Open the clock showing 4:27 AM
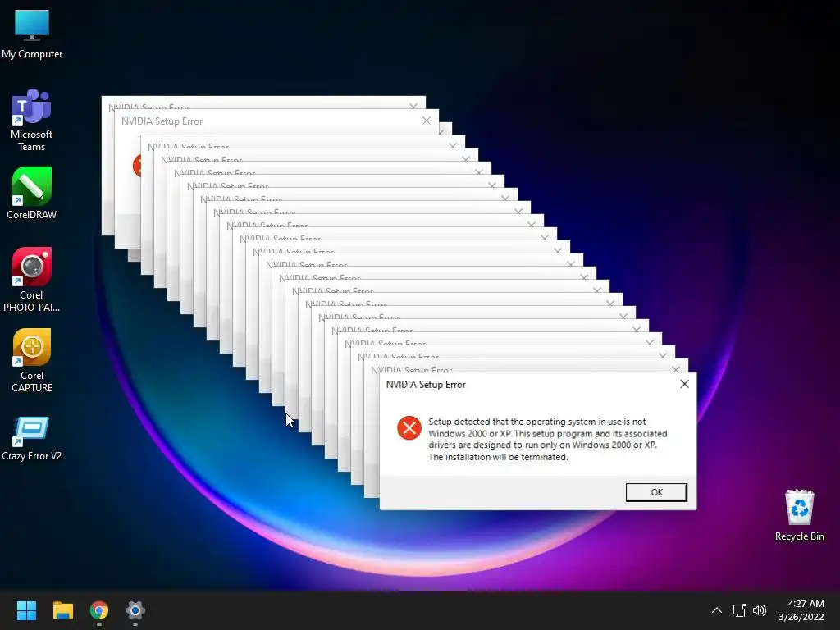This screenshot has width=840, height=630. click(801, 610)
